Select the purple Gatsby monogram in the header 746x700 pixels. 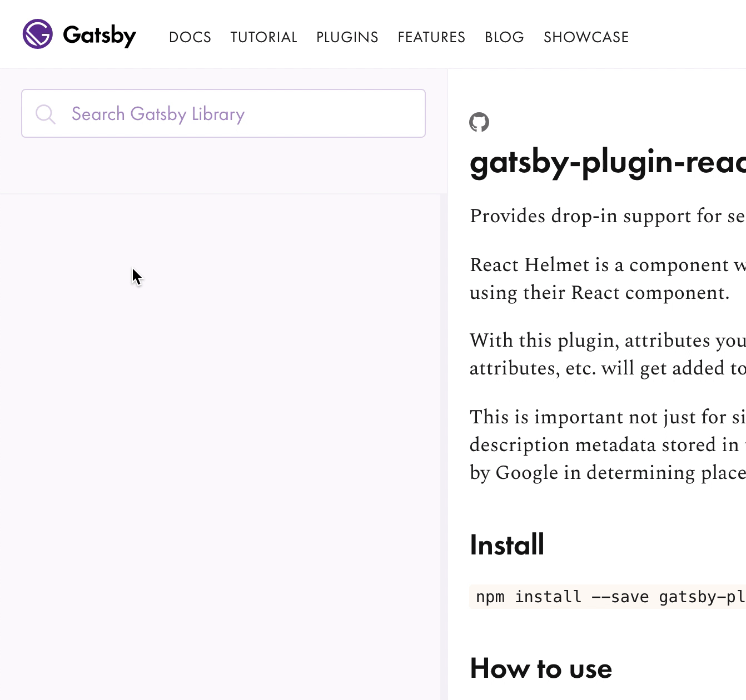(x=37, y=34)
